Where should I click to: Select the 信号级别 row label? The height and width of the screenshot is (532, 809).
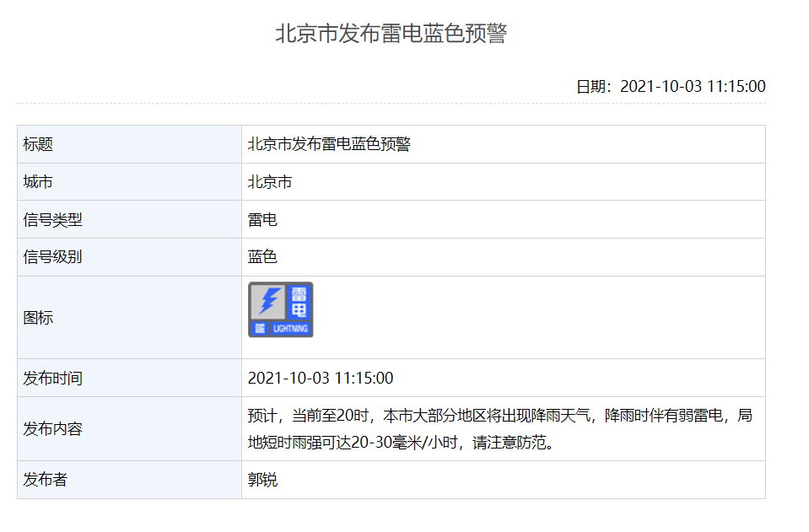[x=52, y=257]
